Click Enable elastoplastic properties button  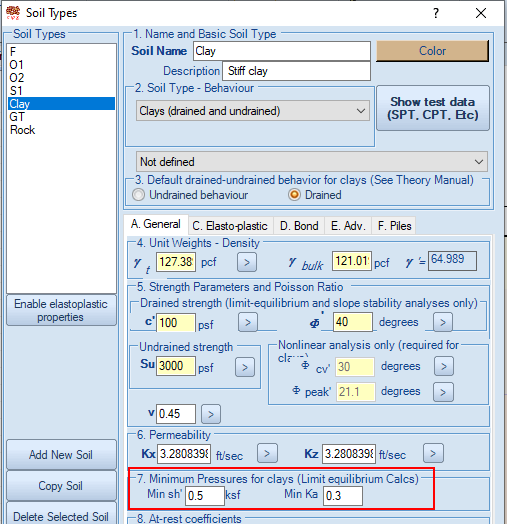click(61, 310)
